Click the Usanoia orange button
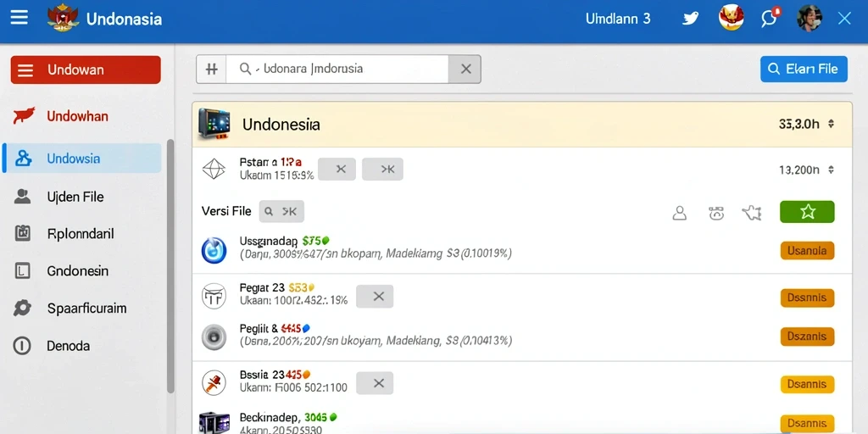This screenshot has width=868, height=434. tap(807, 251)
